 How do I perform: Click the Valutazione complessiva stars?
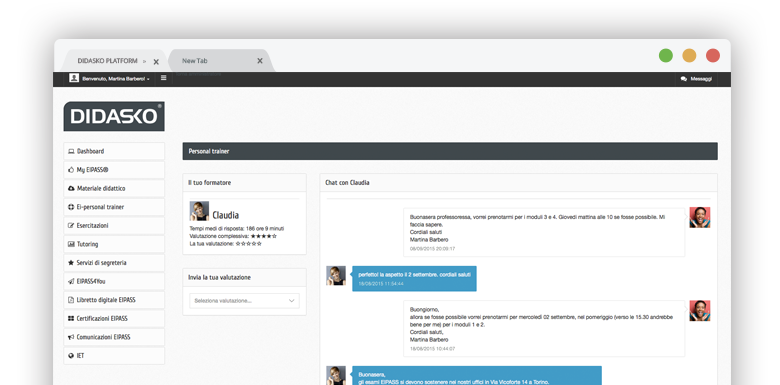click(x=264, y=236)
